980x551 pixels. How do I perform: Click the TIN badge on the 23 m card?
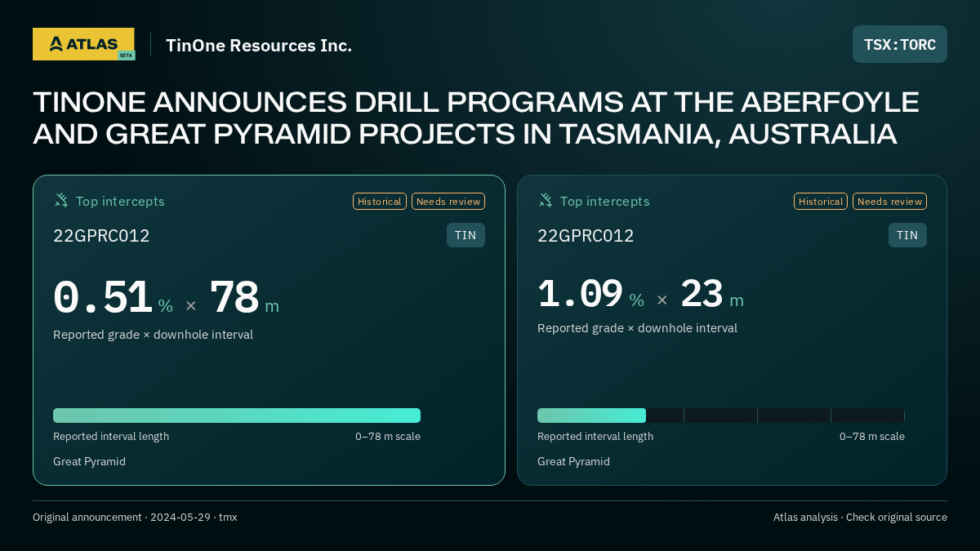click(x=907, y=235)
